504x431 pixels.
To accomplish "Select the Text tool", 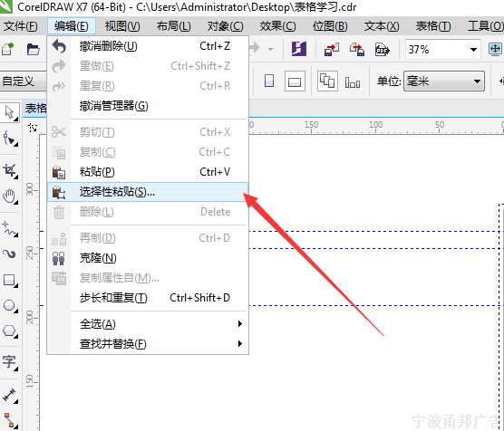I will click(10, 362).
